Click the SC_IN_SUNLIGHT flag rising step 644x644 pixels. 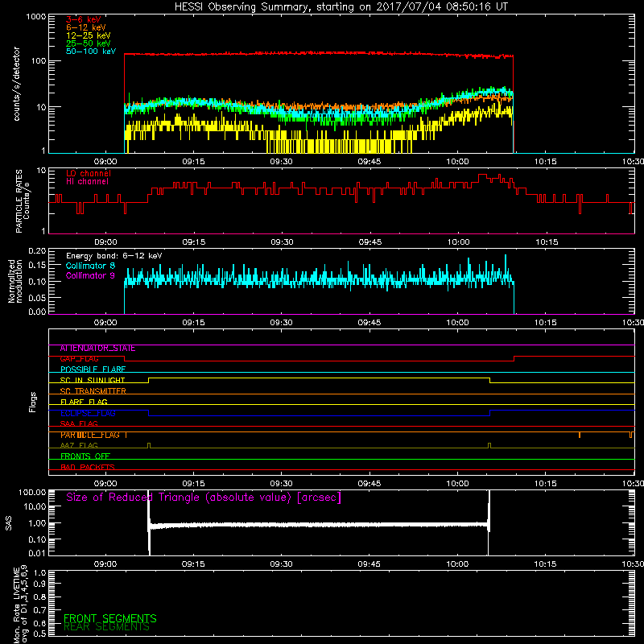point(149,380)
